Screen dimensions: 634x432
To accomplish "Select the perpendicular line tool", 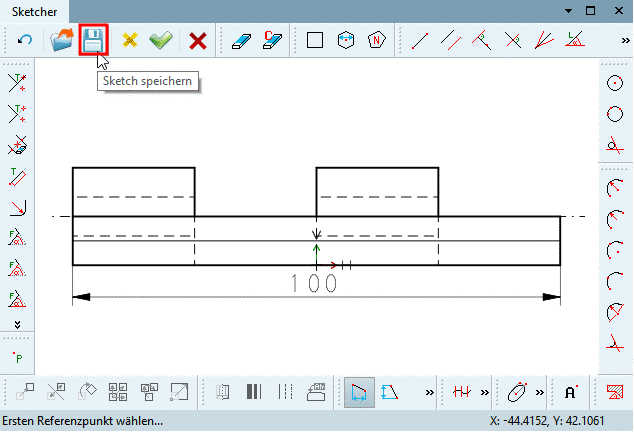I will point(482,40).
